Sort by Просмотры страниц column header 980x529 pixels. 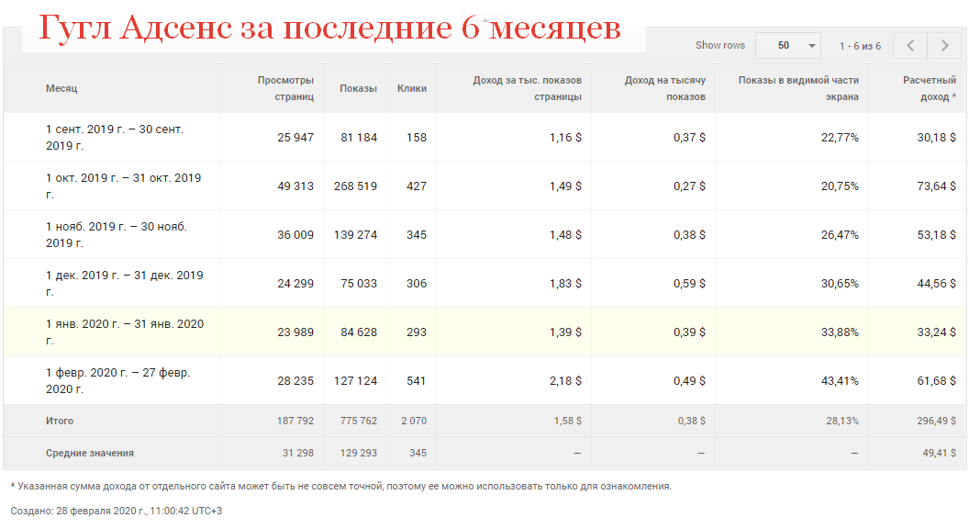[285, 88]
